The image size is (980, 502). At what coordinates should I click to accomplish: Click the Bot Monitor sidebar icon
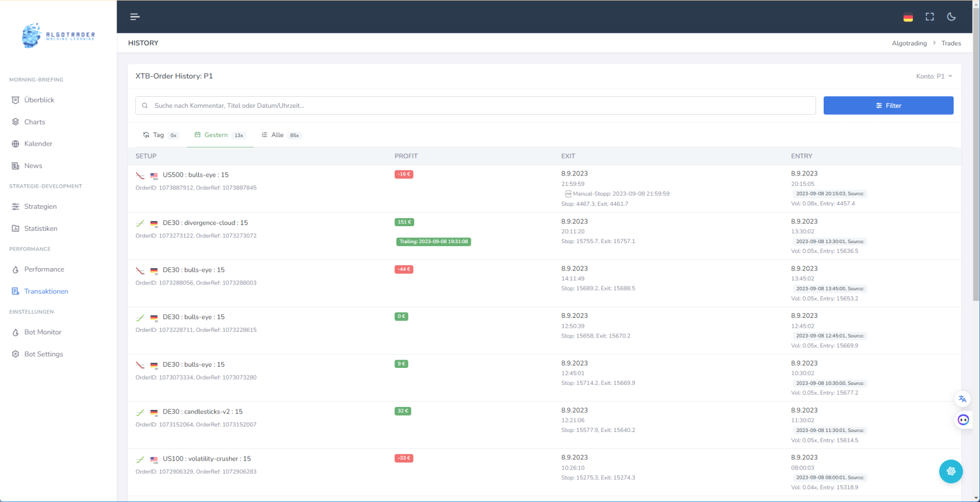pyautogui.click(x=15, y=332)
